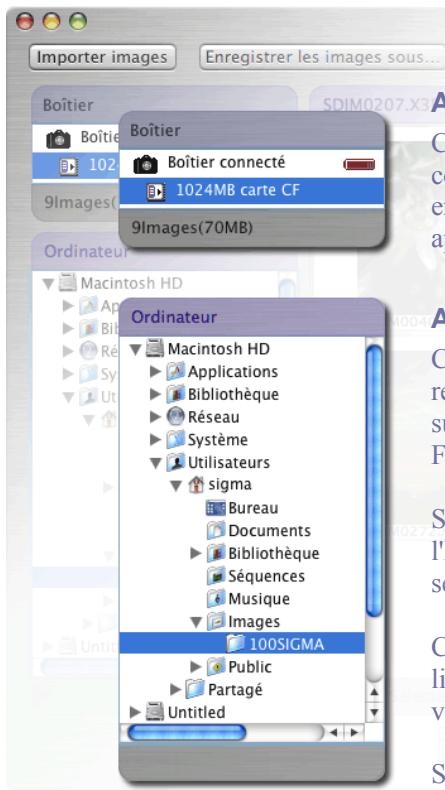Select the 1024MB carte CF row
The image size is (445, 790).
click(252, 190)
